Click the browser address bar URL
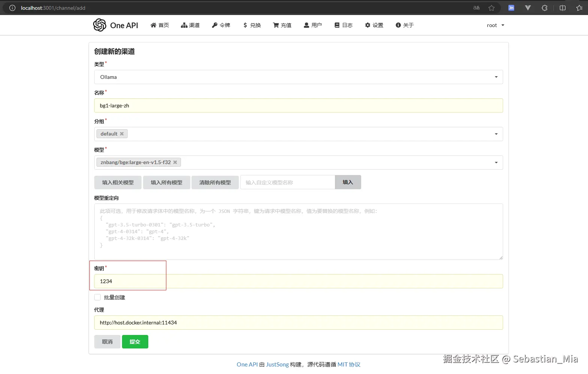588x374 pixels. [x=53, y=8]
